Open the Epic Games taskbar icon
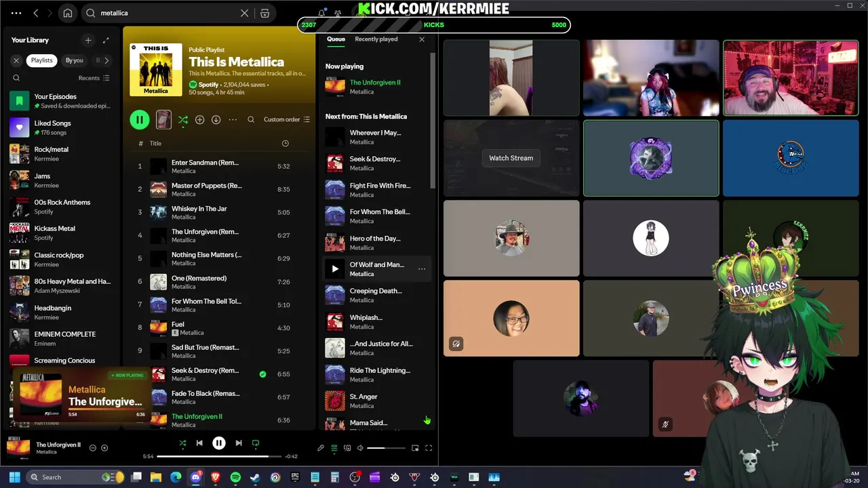The width and height of the screenshot is (868, 488). click(295, 477)
